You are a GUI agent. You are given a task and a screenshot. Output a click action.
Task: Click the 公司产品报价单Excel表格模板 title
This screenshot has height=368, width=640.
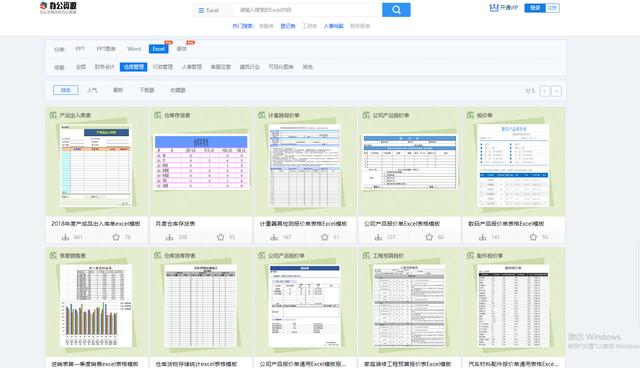[x=402, y=224]
